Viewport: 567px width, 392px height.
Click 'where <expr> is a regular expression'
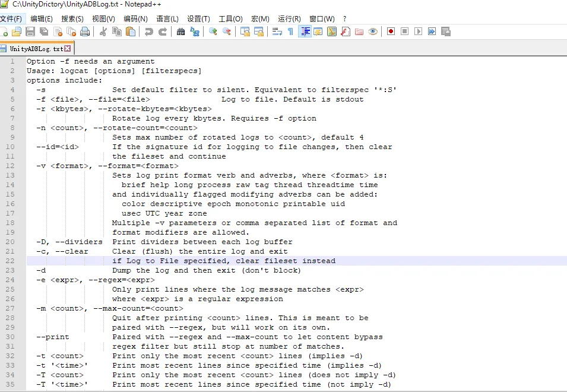click(x=198, y=299)
